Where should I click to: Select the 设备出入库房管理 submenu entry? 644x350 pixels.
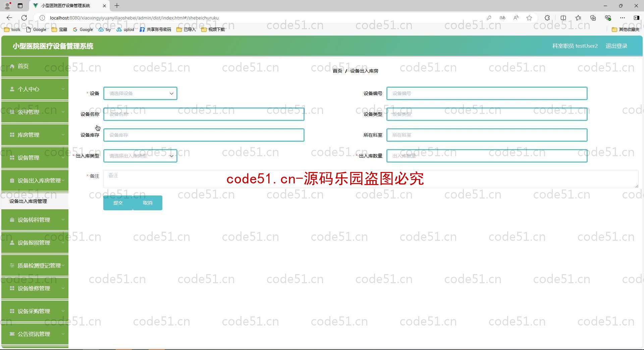pyautogui.click(x=35, y=201)
